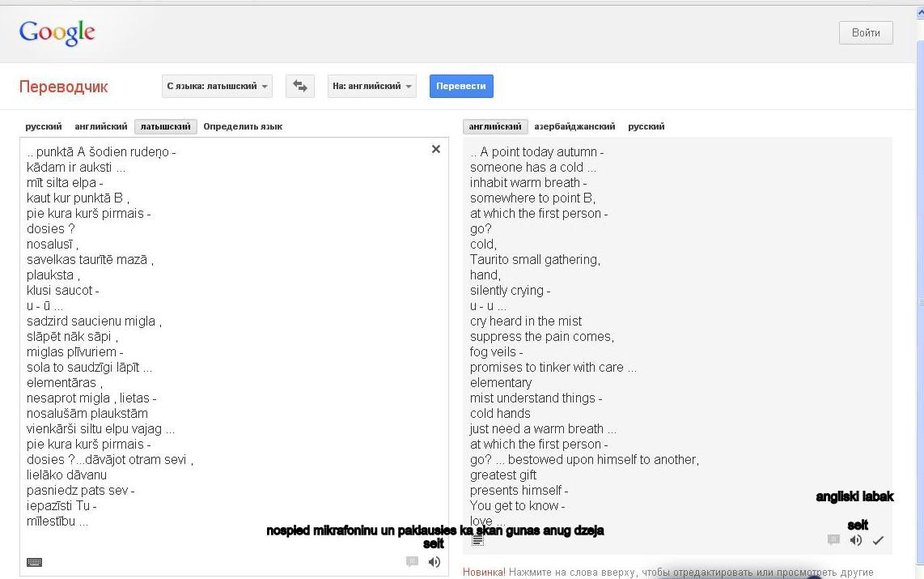Click translated line 'inhabit warm breath -'
This screenshot has width=924, height=579.
528,183
